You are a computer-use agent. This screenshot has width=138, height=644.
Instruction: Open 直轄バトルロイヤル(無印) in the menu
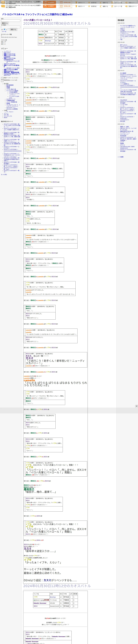pos(11,70)
